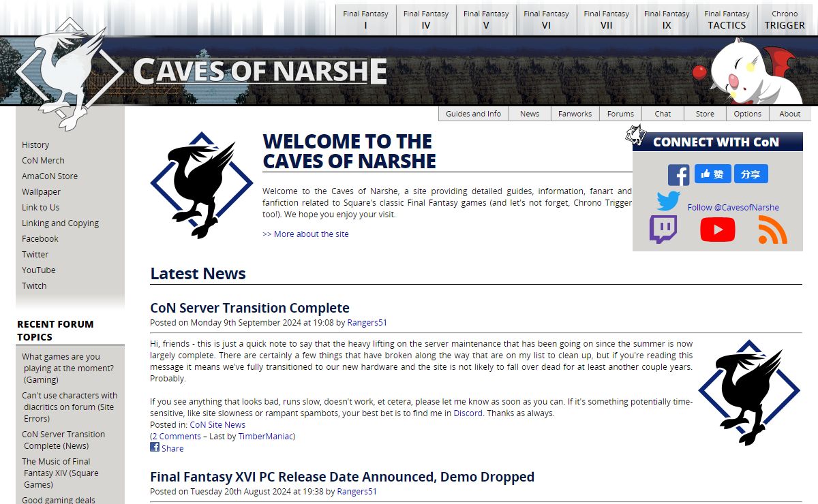This screenshot has width=818, height=504.
Task: Follow the More about the site link
Action: 305,234
